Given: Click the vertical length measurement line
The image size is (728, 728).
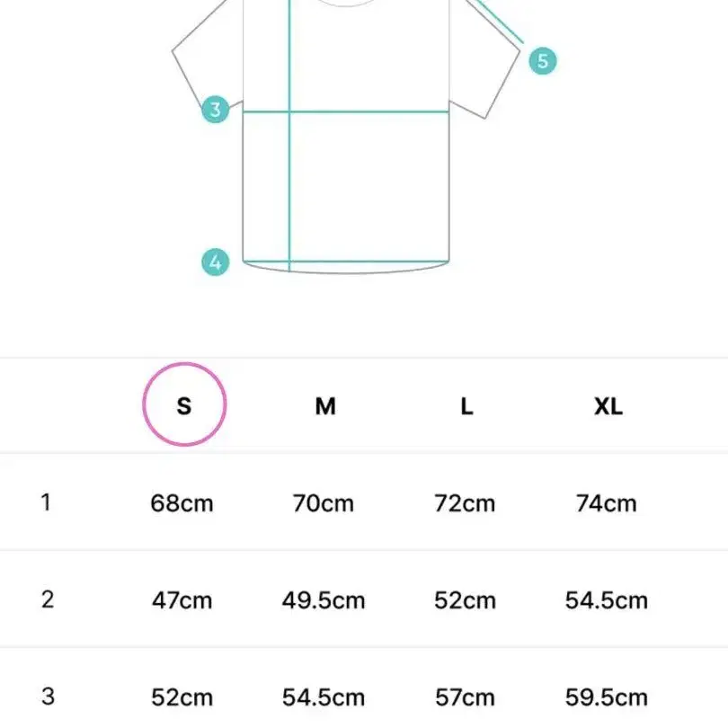Looking at the screenshot, I should click(289, 136).
